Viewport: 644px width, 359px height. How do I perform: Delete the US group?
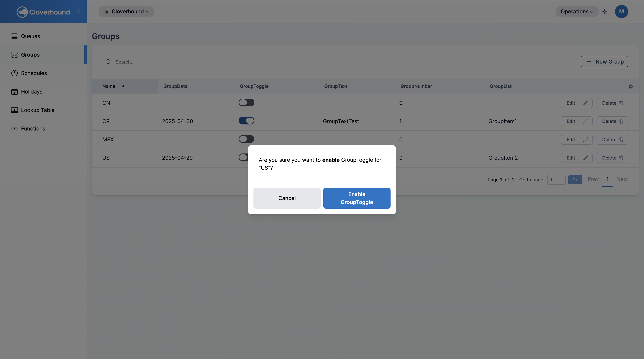[x=612, y=158]
